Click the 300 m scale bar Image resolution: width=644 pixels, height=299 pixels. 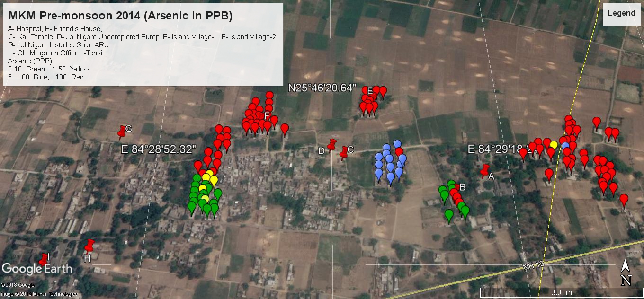click(x=561, y=292)
